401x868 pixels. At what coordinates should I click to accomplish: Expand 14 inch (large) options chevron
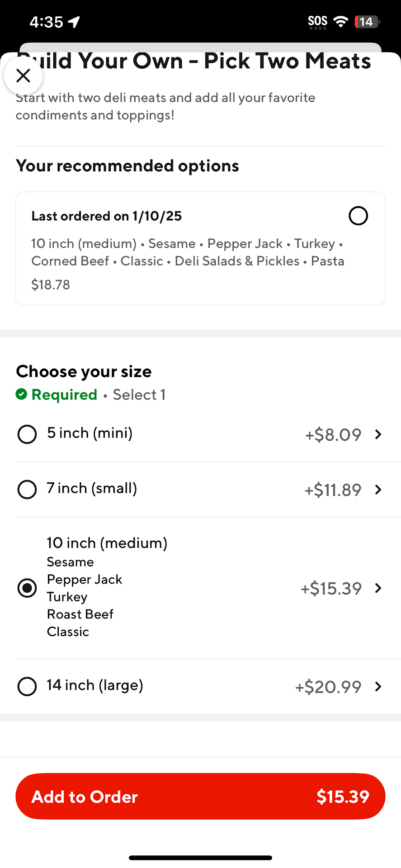[378, 687]
